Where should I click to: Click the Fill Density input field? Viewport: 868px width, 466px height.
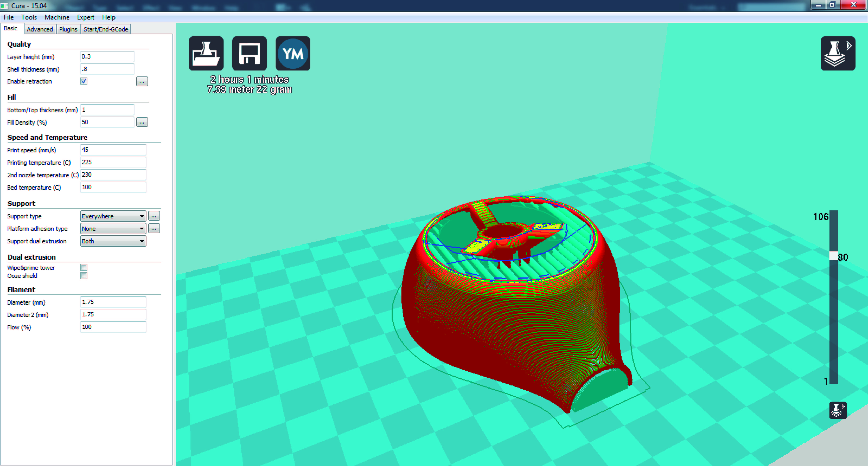(x=107, y=122)
